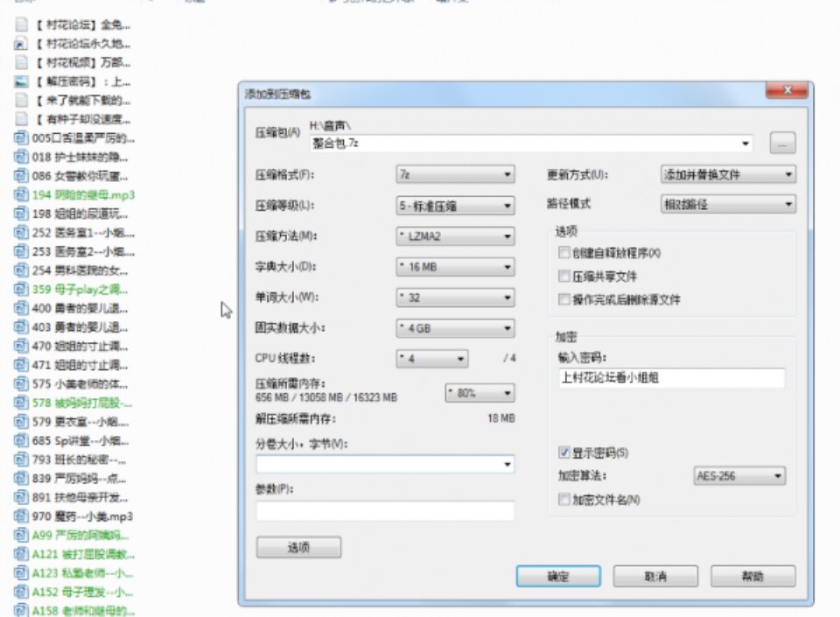
Task: Uncheck 显示密码 checkbox
Action: [x=563, y=452]
